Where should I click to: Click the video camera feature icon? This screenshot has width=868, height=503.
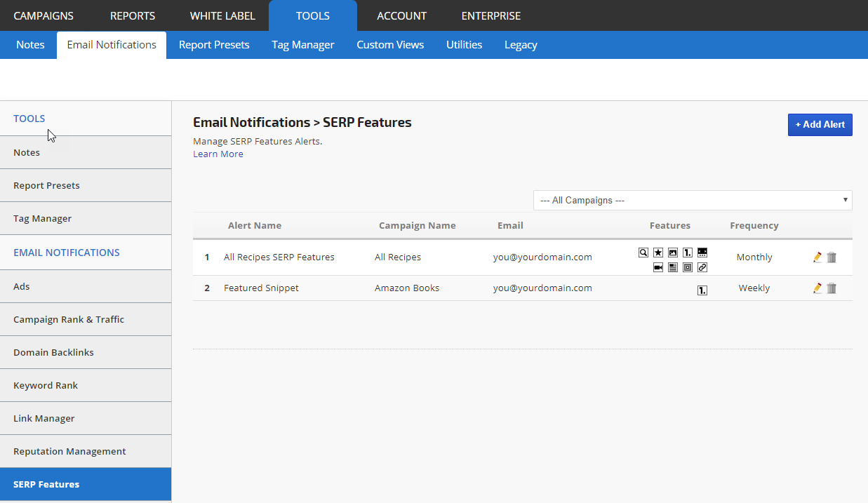pos(658,267)
